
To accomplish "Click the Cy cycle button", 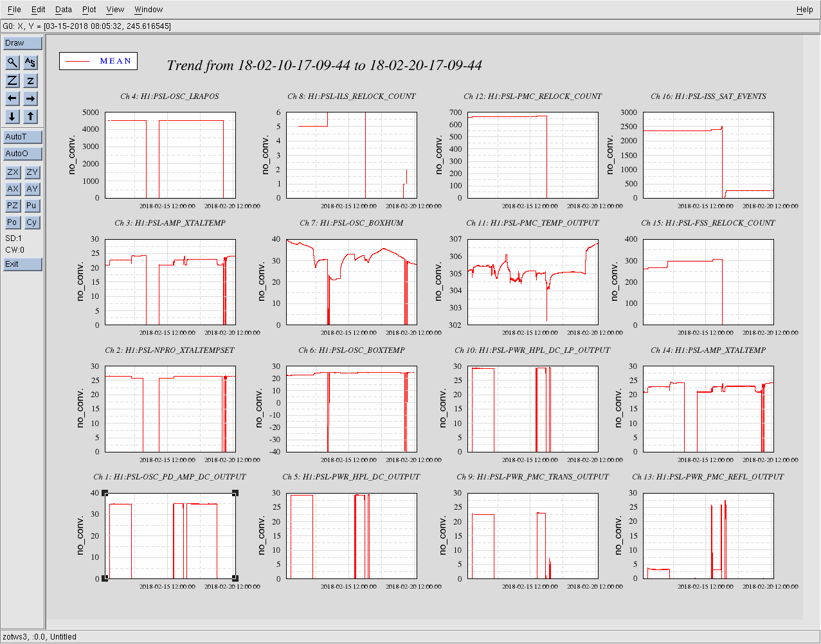I will [x=32, y=222].
